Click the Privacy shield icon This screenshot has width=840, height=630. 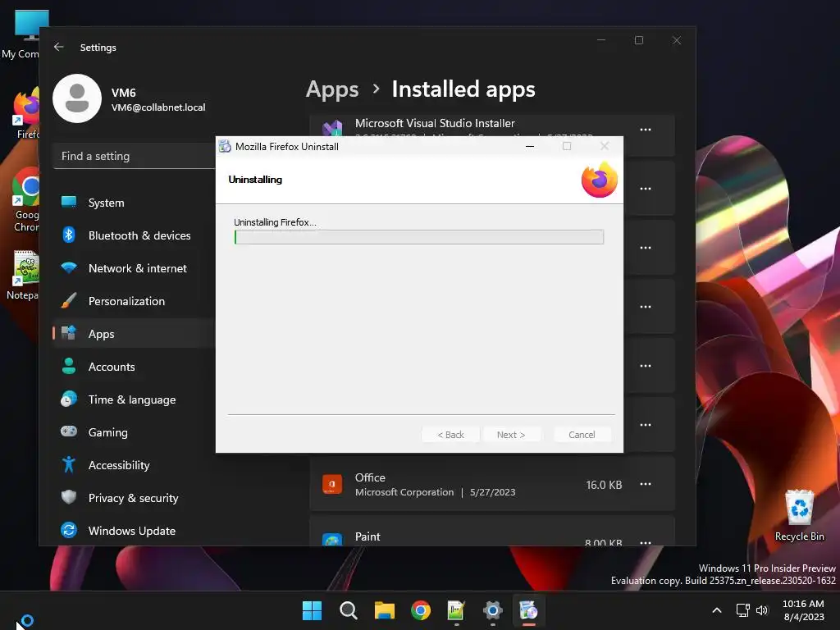pos(69,497)
